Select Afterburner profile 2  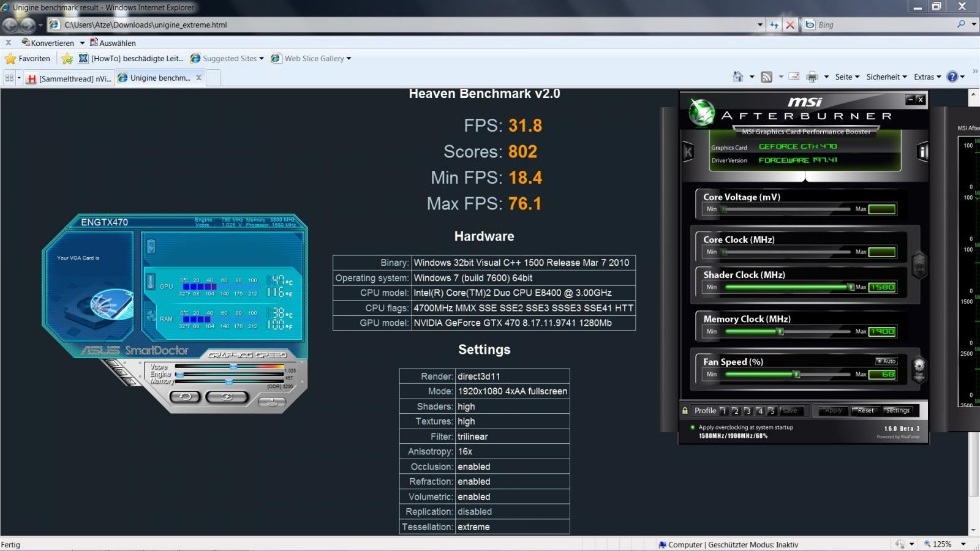(736, 411)
